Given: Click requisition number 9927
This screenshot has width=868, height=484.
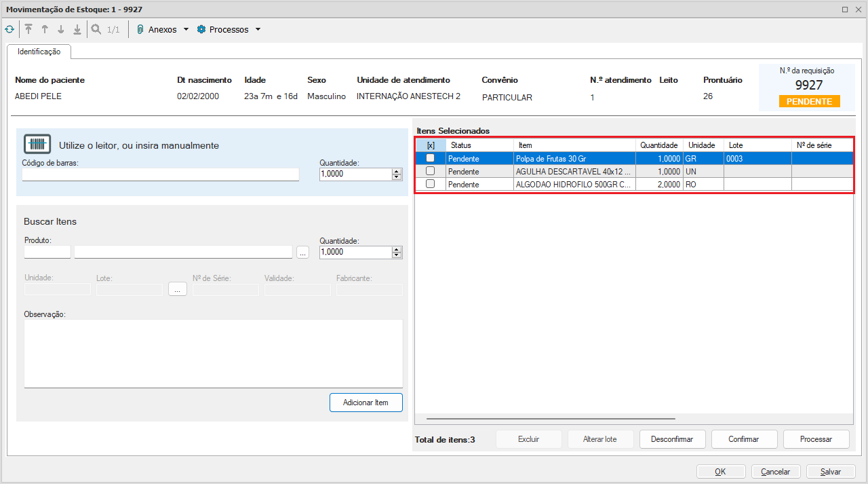Looking at the screenshot, I should pyautogui.click(x=809, y=85).
